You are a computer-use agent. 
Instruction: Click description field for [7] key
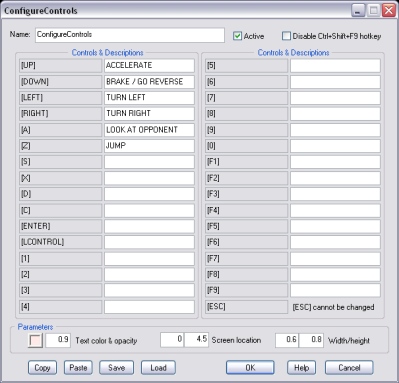pos(335,98)
